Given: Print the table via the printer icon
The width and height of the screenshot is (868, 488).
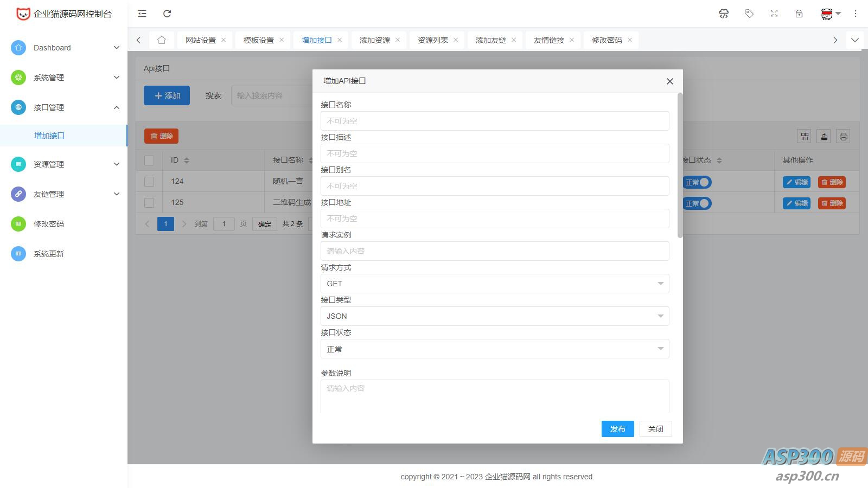Looking at the screenshot, I should click(843, 136).
